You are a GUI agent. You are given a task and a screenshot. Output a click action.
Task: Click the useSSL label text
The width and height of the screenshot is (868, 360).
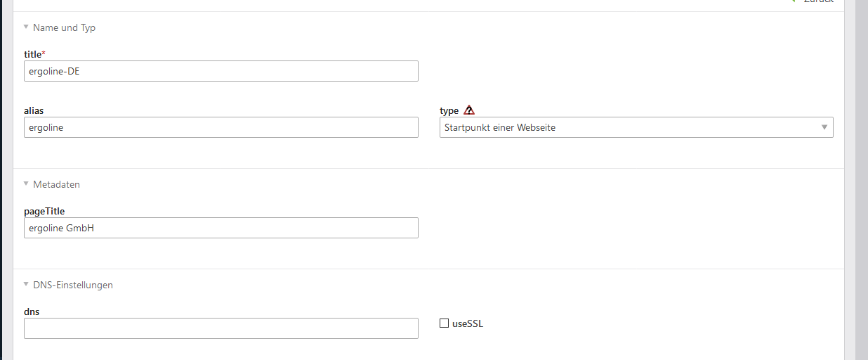468,324
